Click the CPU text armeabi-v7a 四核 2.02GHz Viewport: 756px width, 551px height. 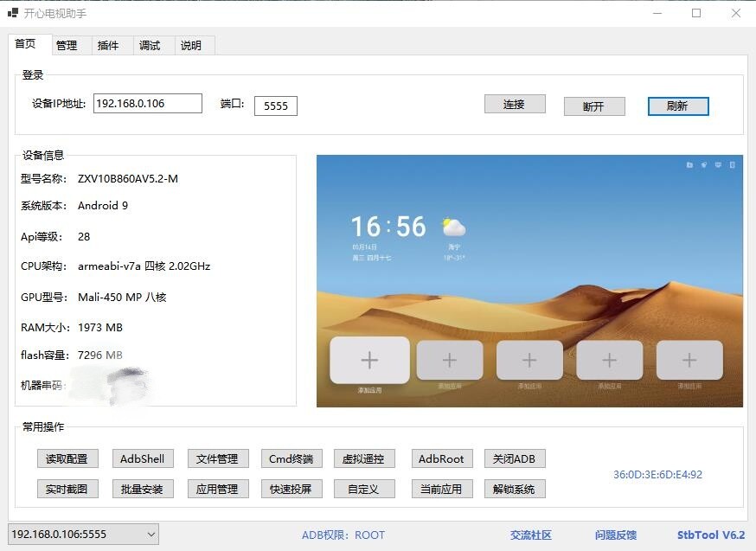pos(144,266)
